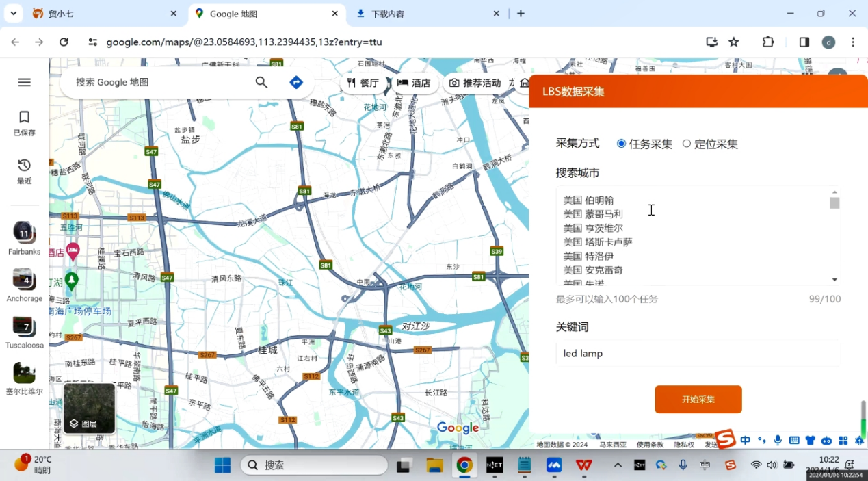Click the tray Wi-Fi network icon

(x=756, y=465)
